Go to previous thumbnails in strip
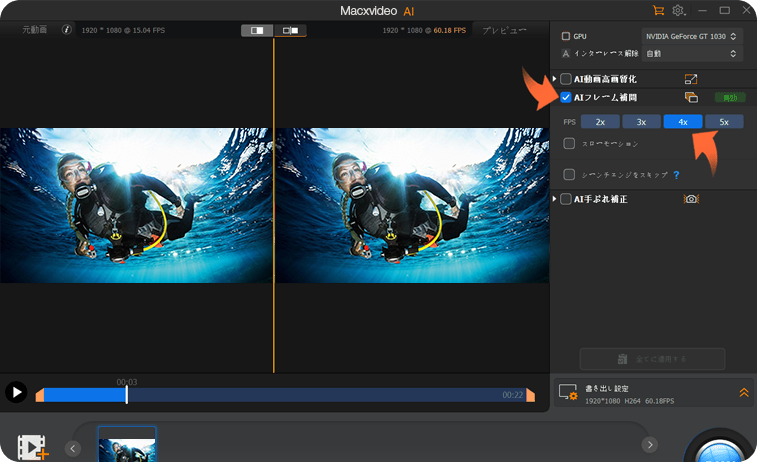This screenshot has height=462, width=757. coord(72,448)
